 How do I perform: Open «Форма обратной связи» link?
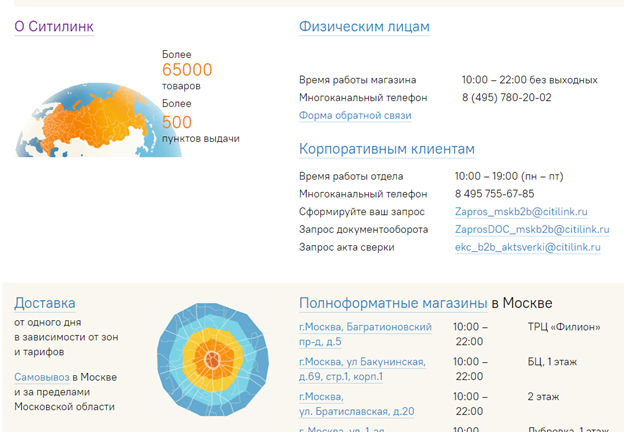pos(355,115)
